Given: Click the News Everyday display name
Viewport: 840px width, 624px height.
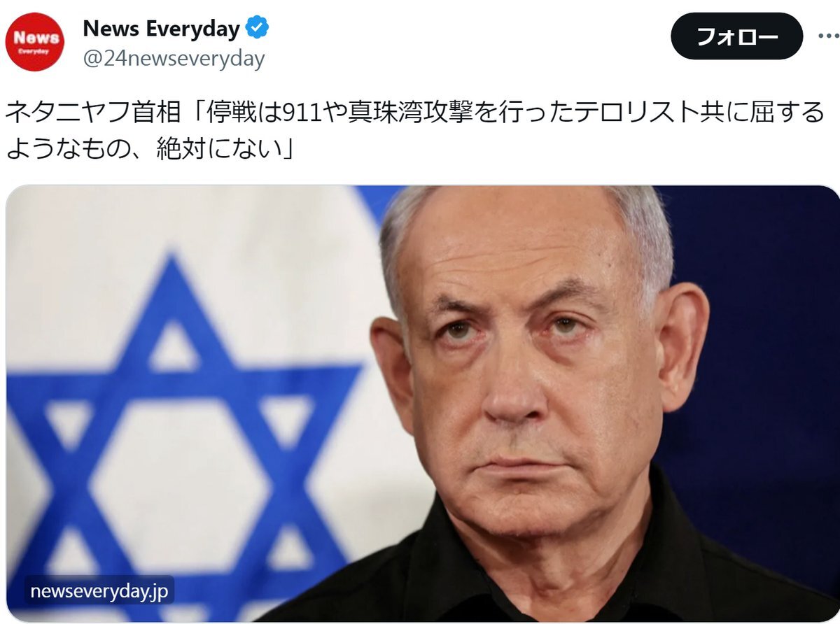Looking at the screenshot, I should pos(161,29).
